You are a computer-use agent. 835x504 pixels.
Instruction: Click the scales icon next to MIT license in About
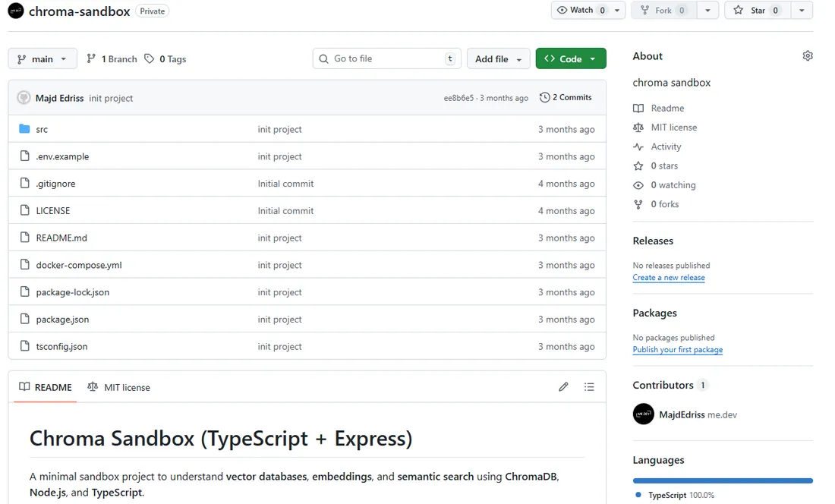point(638,128)
